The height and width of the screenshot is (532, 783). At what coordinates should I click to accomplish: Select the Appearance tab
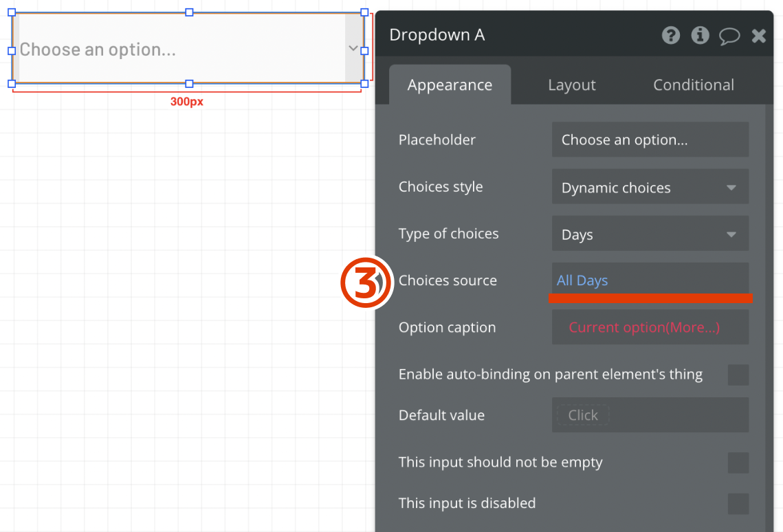[450, 85]
